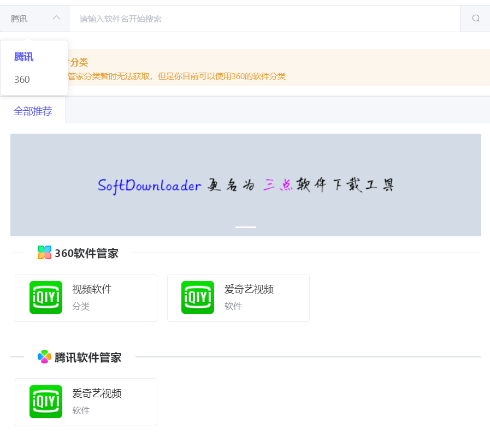This screenshot has height=448, width=490.
Task: Click iQIYI icon on 360's 爱奇艺视频 card
Action: click(198, 297)
